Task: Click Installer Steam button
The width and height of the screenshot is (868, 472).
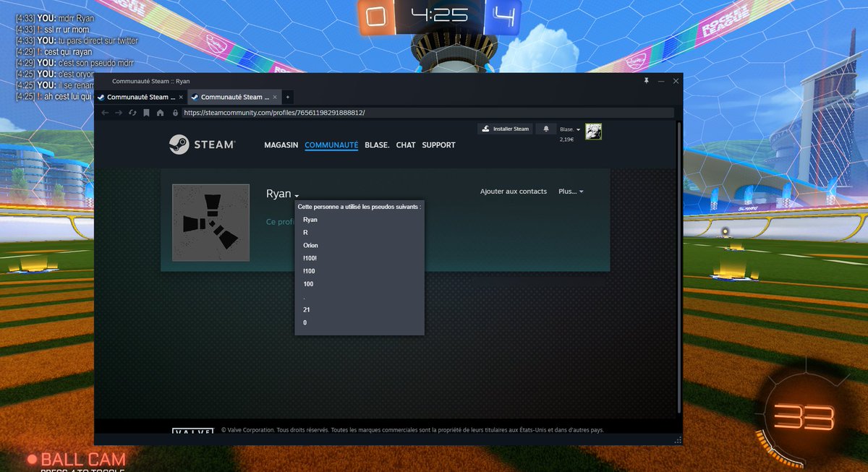Action: click(x=506, y=129)
